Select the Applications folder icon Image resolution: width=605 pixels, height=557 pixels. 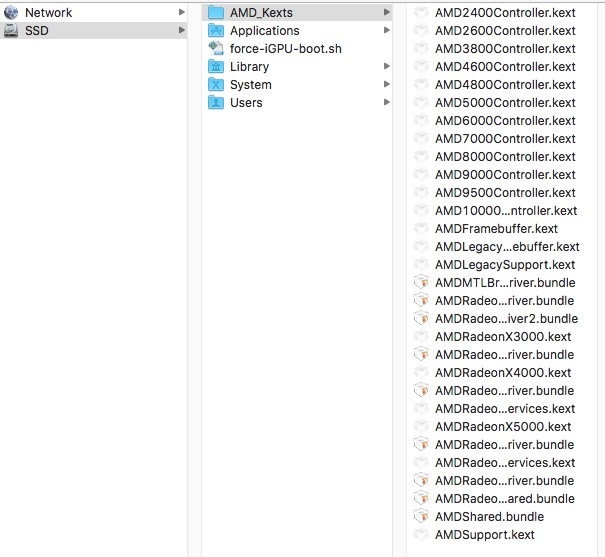click(216, 30)
